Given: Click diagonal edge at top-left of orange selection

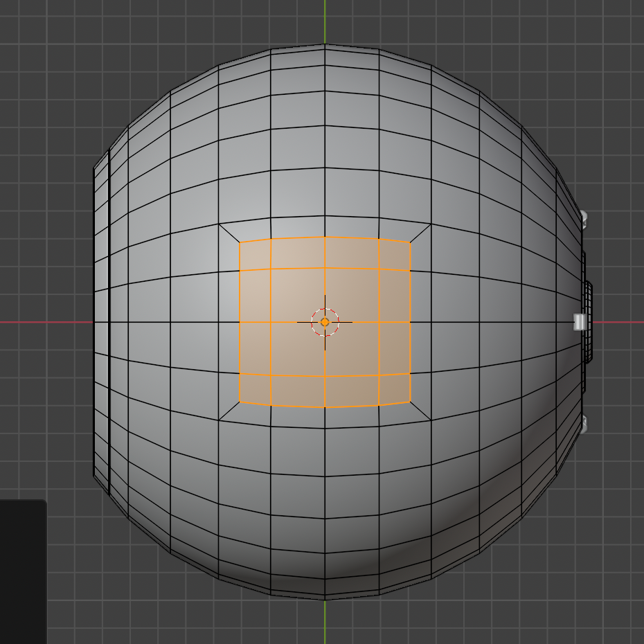Looking at the screenshot, I should click(x=229, y=233).
